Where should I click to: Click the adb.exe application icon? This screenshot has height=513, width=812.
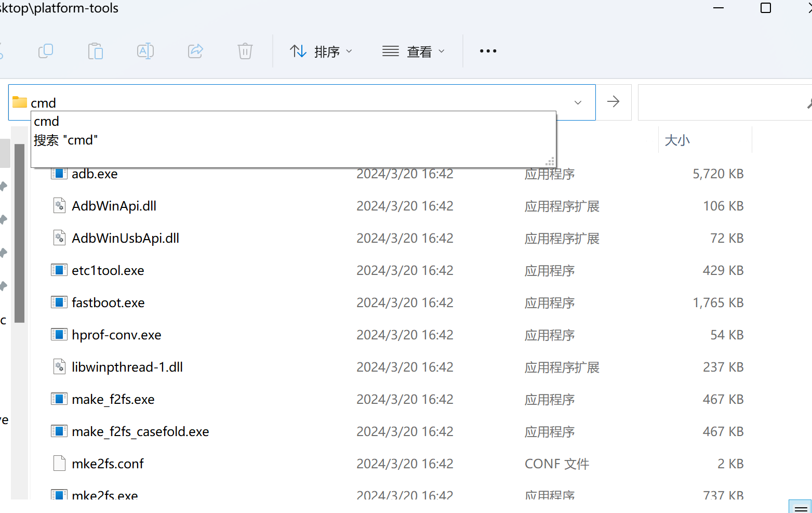click(x=59, y=173)
